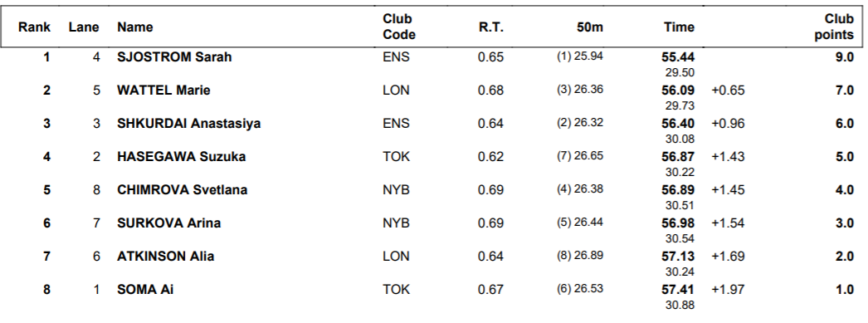Screen dimensions: 868x323
Task: Click the 50m column header
Action: 589,27
